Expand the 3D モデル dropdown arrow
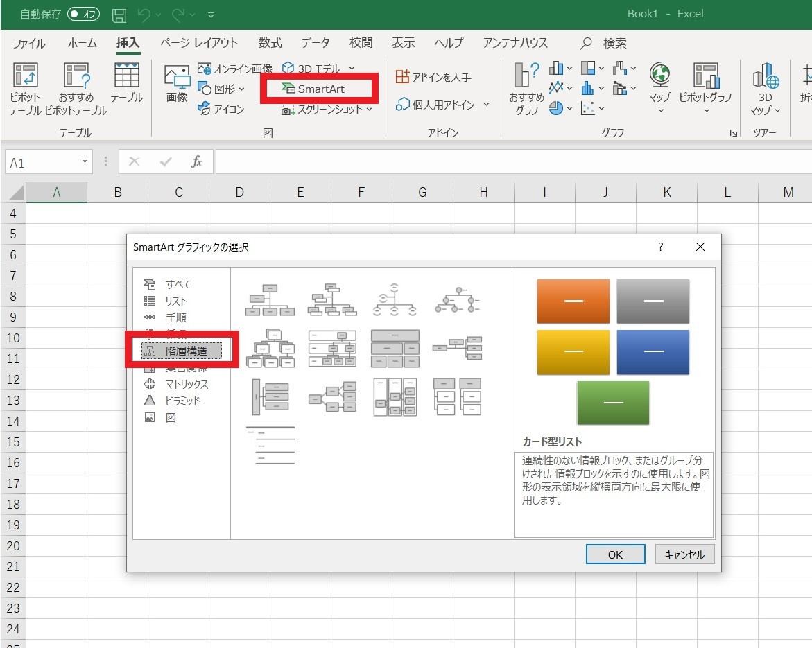This screenshot has height=648, width=812. click(352, 69)
